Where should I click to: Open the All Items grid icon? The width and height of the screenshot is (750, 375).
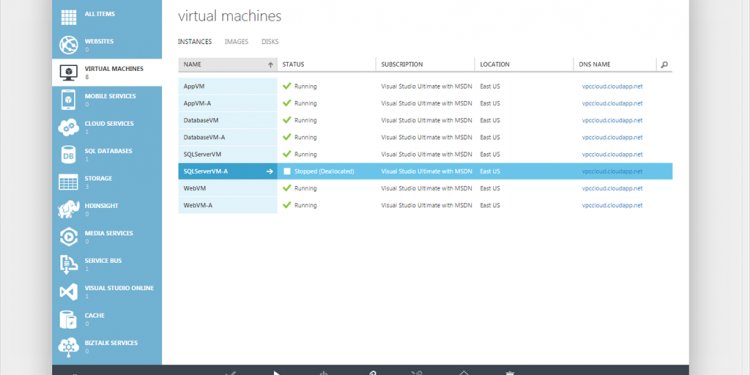coord(68,17)
